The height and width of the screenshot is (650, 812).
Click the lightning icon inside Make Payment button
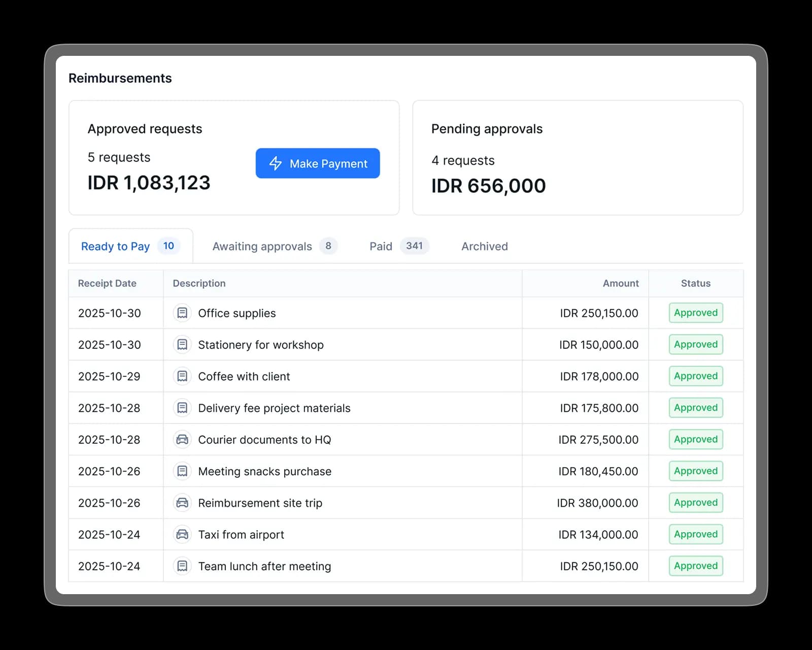[x=275, y=164]
